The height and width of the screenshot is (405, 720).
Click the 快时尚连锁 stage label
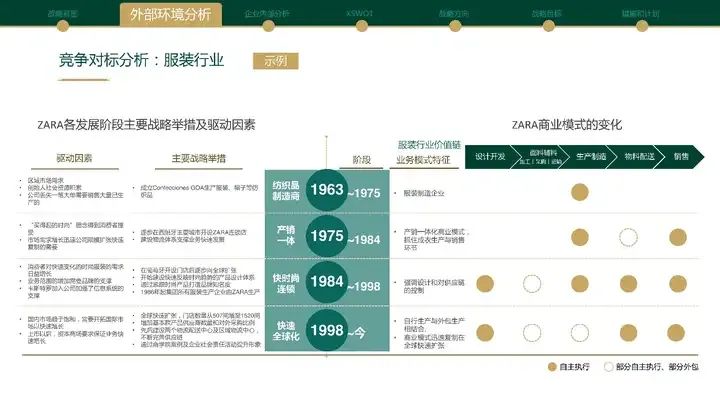pos(286,283)
